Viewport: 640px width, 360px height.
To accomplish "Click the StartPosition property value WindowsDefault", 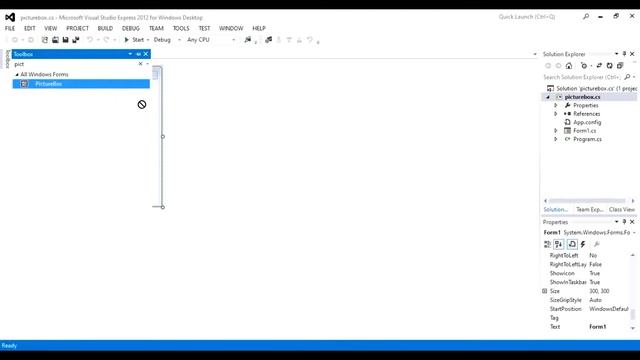I will [x=609, y=309].
